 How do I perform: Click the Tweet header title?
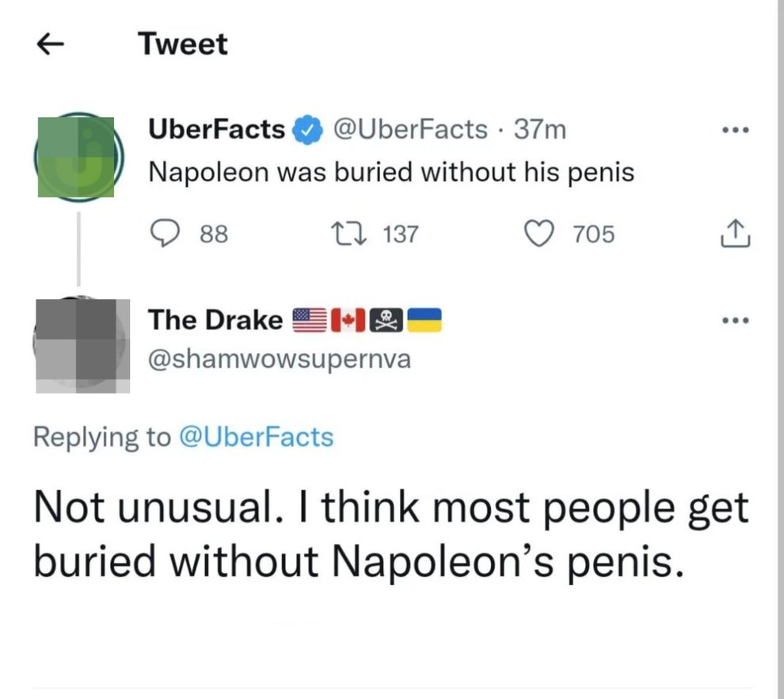pyautogui.click(x=183, y=44)
